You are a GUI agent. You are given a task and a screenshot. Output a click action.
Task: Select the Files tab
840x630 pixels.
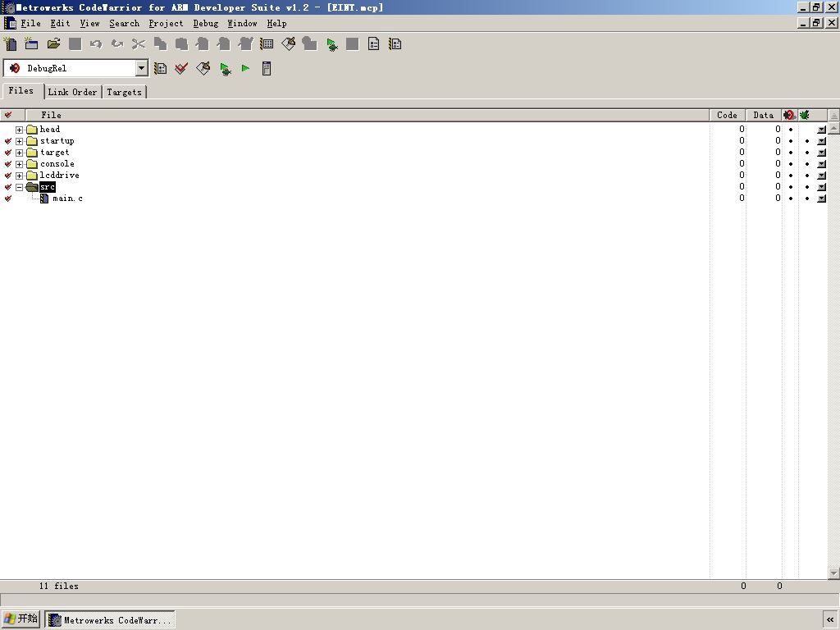[x=21, y=90]
